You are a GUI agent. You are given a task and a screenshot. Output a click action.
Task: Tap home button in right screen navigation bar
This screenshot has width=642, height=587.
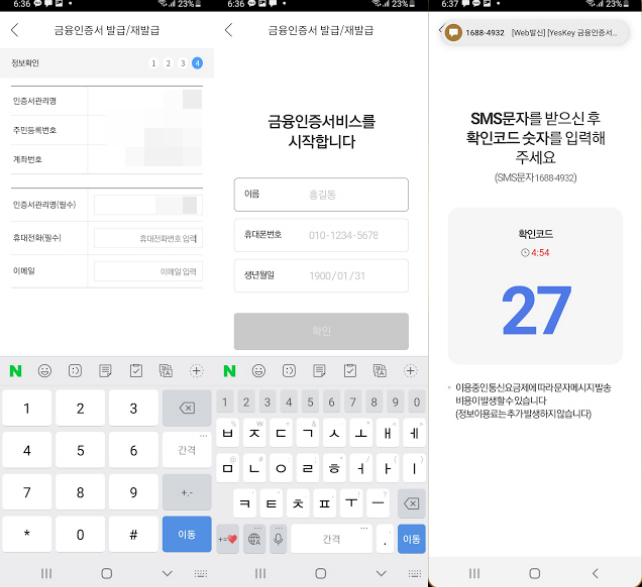(535, 573)
